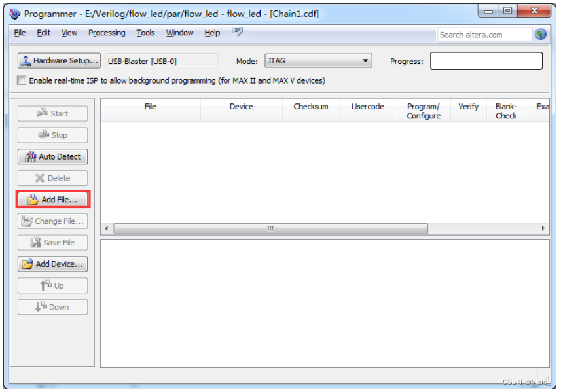Click the Verify column header
Viewport: 561px width, 392px height.
468,111
